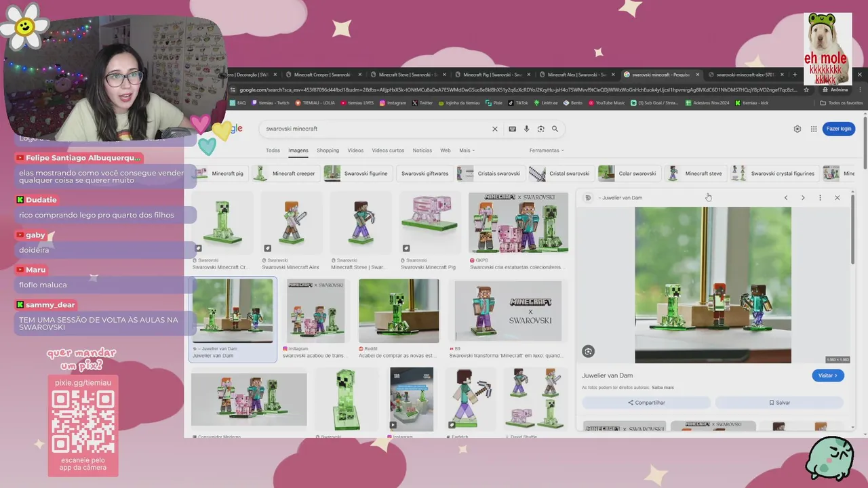Expand the Ferramentas tools dropdown
Viewport: 868px width, 488px height.
click(547, 150)
